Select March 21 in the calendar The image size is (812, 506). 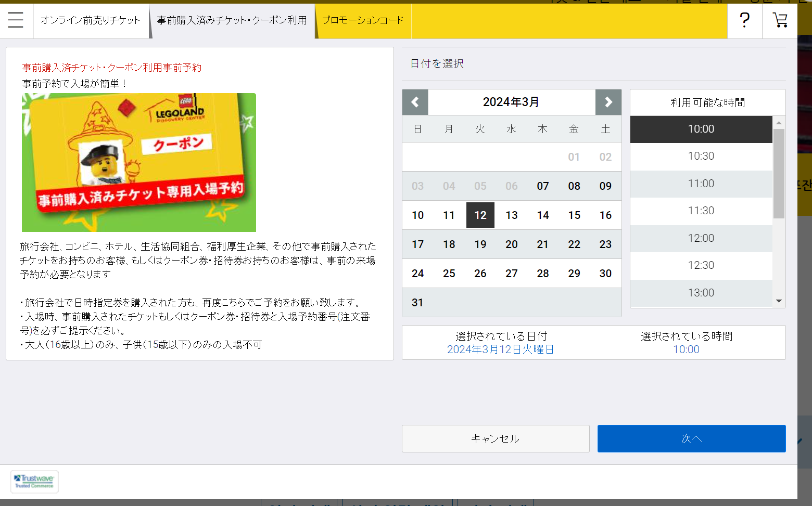pos(543,244)
